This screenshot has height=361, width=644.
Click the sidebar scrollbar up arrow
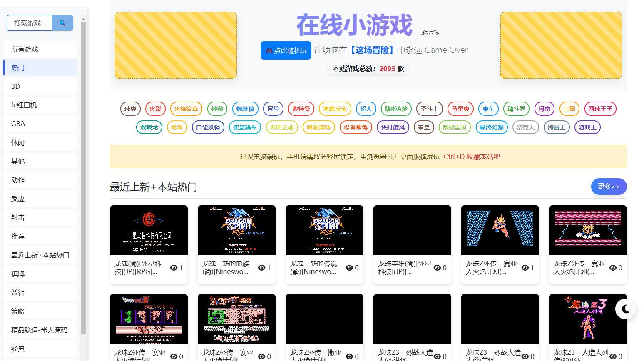tap(83, 19)
